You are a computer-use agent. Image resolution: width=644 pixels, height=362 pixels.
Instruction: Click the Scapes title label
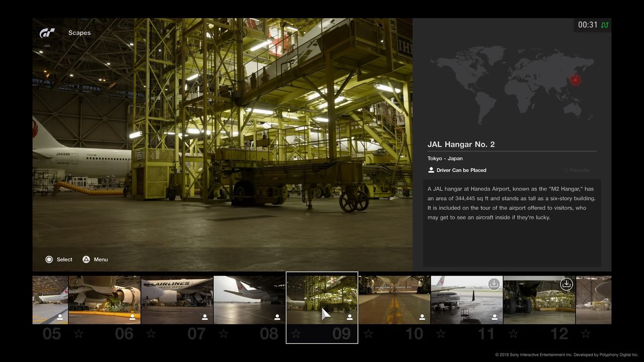tap(79, 33)
